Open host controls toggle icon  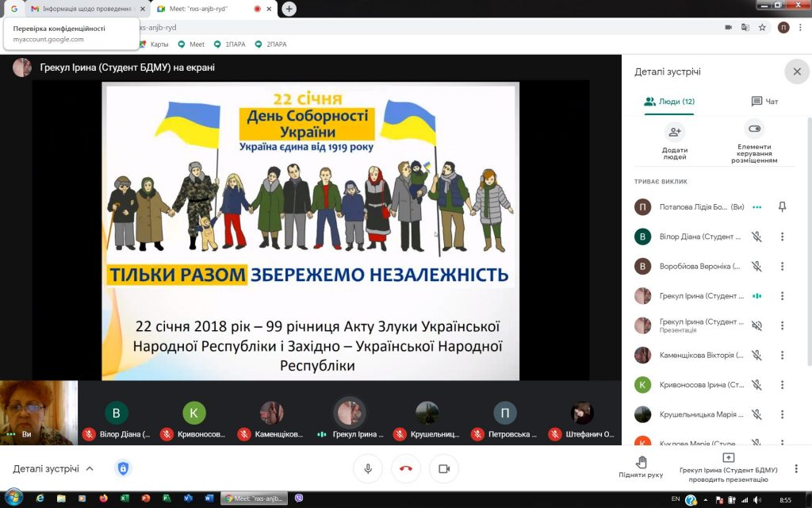click(754, 129)
